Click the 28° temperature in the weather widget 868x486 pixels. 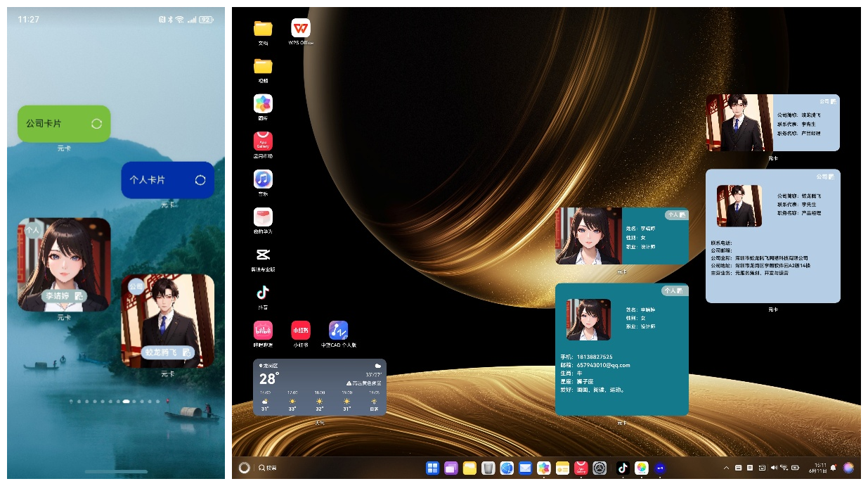pos(269,378)
